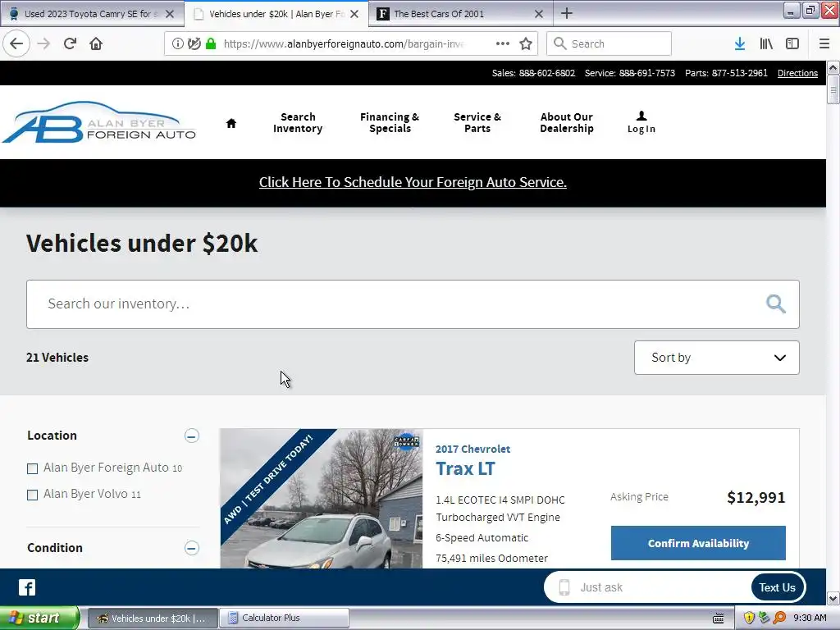Open the Sort by dropdown
This screenshot has width=840, height=630.
717,358
